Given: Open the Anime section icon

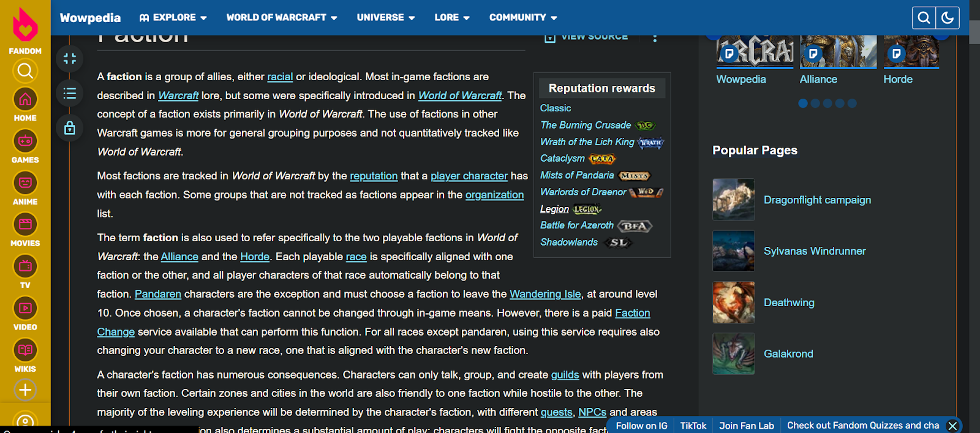Looking at the screenshot, I should (25, 183).
